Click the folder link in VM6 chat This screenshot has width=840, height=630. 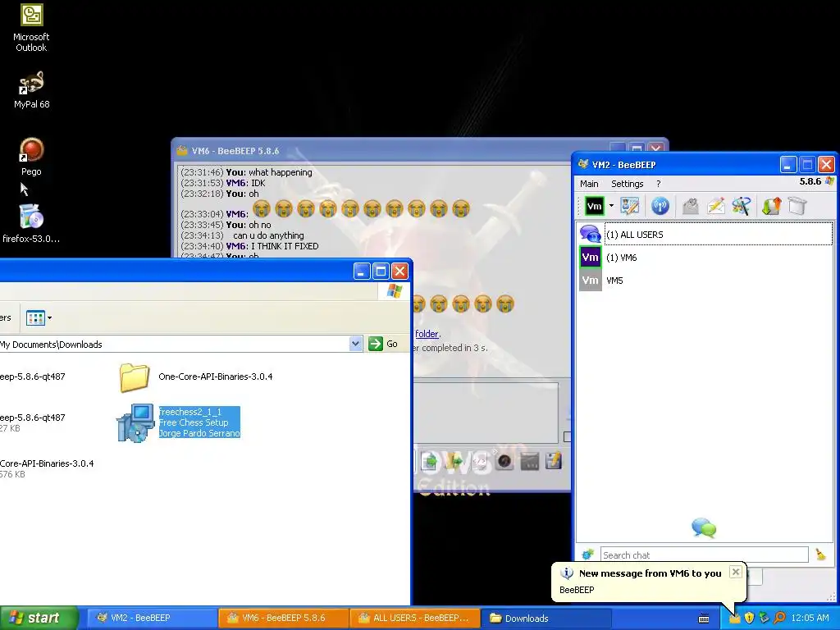(427, 334)
